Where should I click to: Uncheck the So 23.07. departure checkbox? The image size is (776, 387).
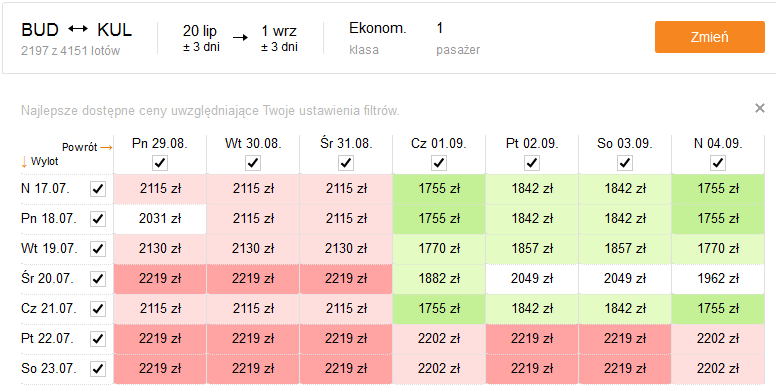[98, 369]
